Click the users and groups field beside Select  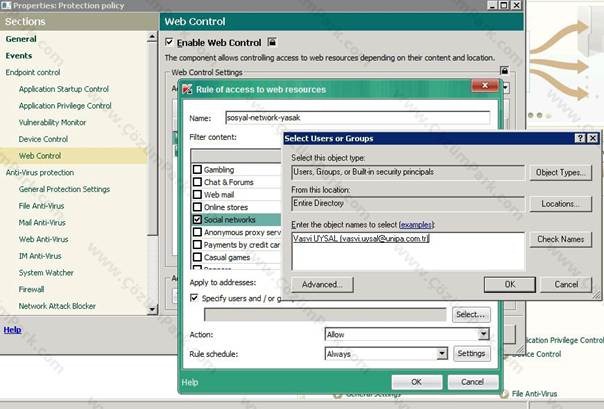click(325, 315)
